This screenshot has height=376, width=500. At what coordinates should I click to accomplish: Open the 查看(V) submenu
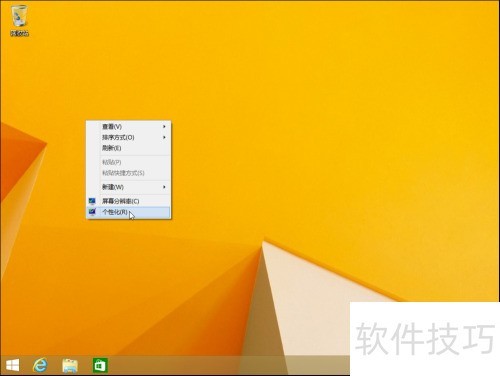[x=129, y=127]
